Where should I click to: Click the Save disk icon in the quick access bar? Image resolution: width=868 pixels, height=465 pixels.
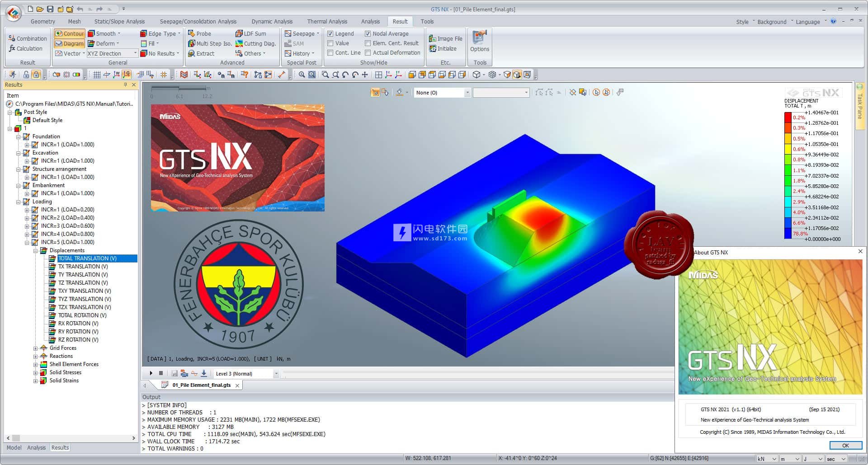tap(50, 9)
